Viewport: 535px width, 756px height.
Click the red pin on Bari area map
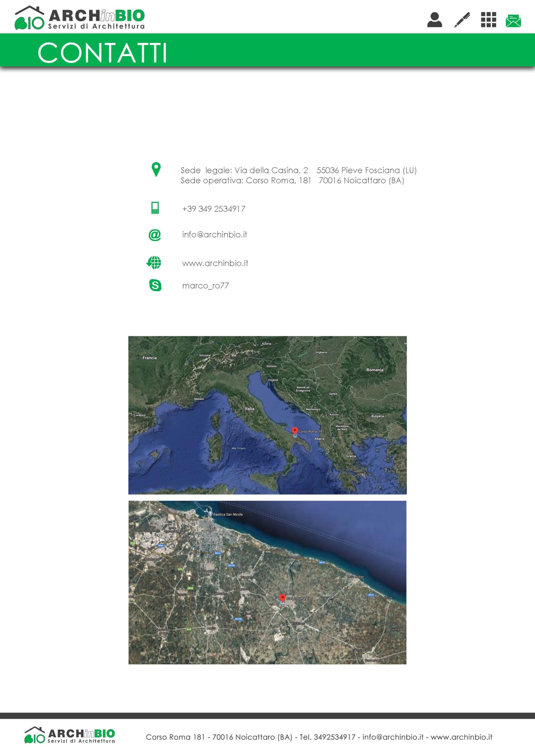283,599
